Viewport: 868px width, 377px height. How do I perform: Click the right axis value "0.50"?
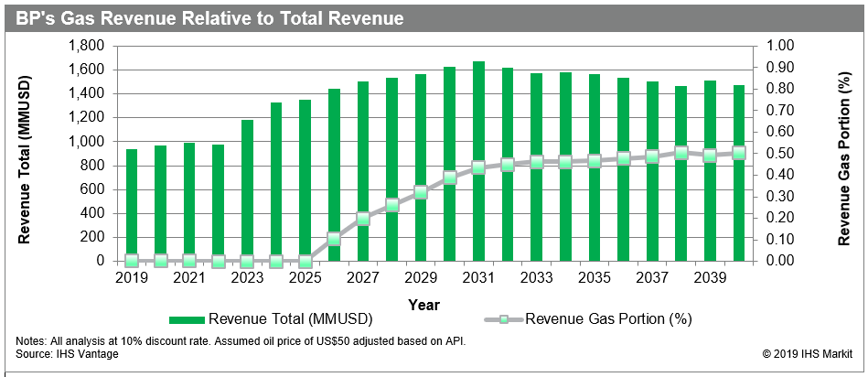click(778, 154)
